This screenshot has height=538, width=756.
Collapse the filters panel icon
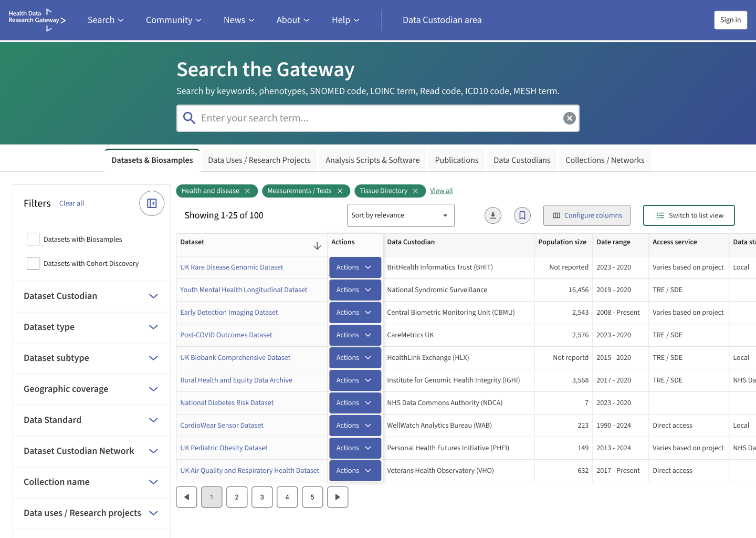152,203
